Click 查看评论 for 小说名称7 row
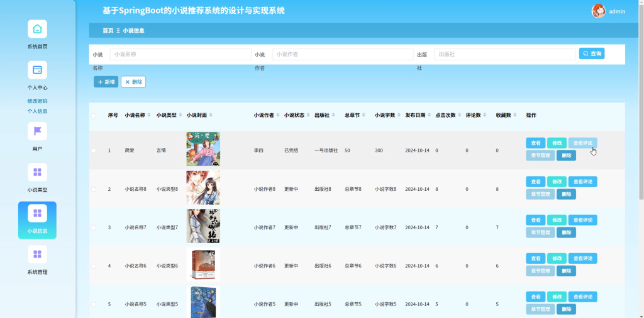 pyautogui.click(x=583, y=220)
